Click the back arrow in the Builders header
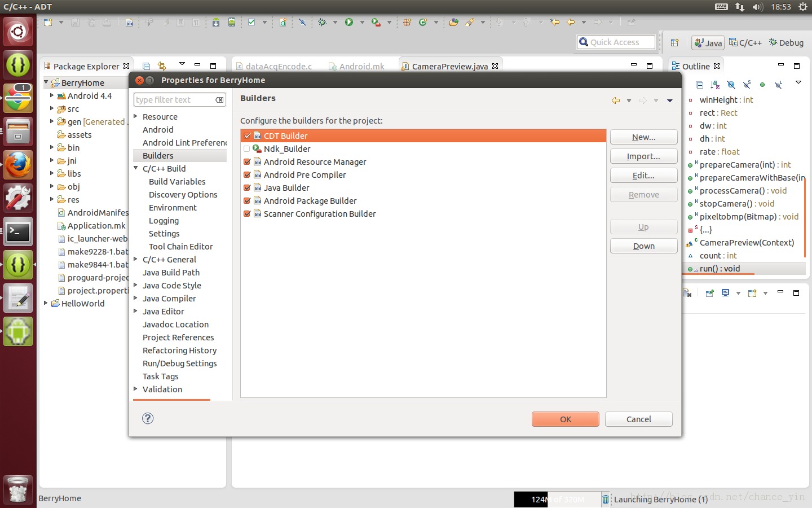812x508 pixels. (616, 100)
